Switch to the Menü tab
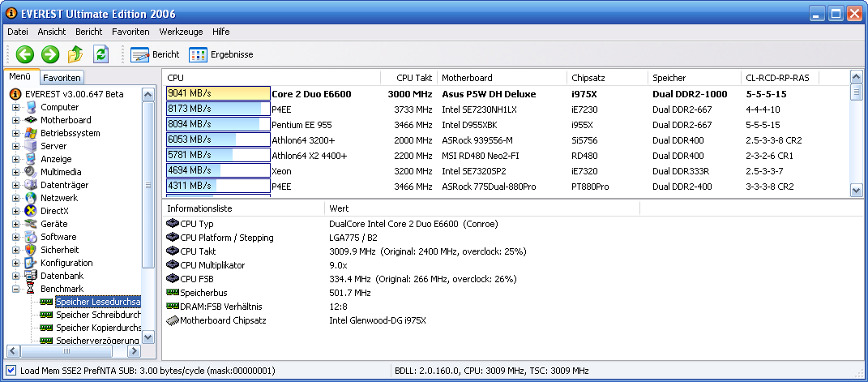Image resolution: width=868 pixels, height=382 pixels. click(x=20, y=76)
